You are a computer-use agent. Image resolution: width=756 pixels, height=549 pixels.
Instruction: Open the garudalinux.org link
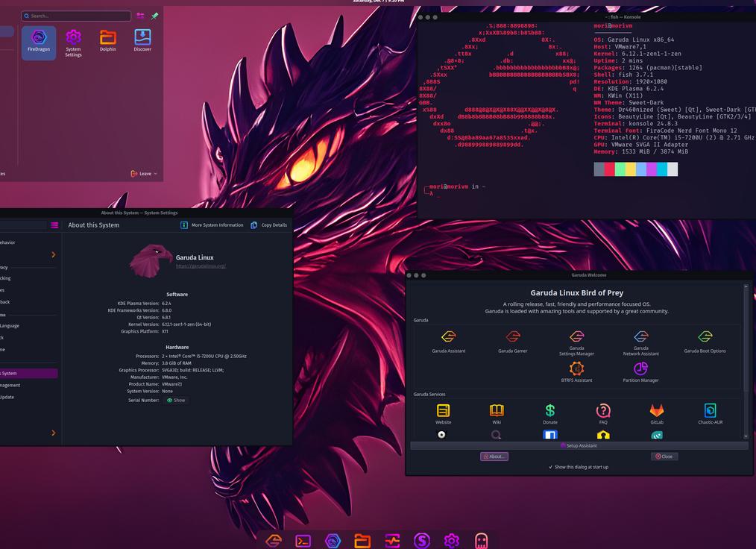click(201, 266)
